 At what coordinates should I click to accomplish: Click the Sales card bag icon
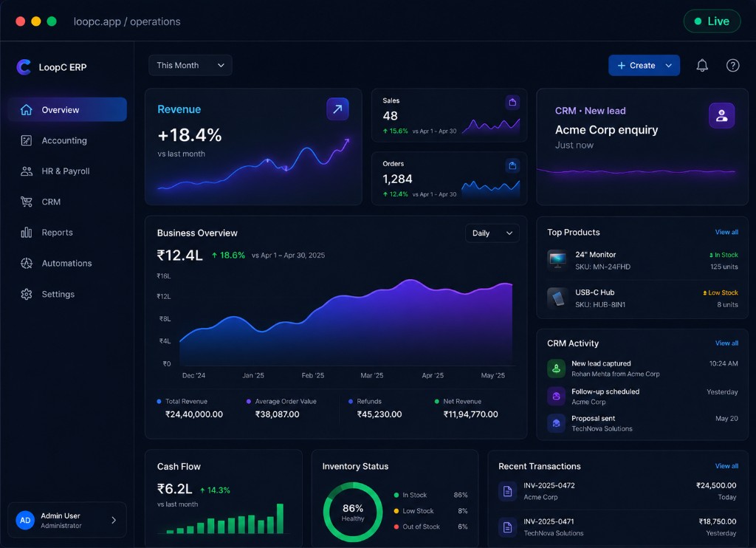coord(512,102)
